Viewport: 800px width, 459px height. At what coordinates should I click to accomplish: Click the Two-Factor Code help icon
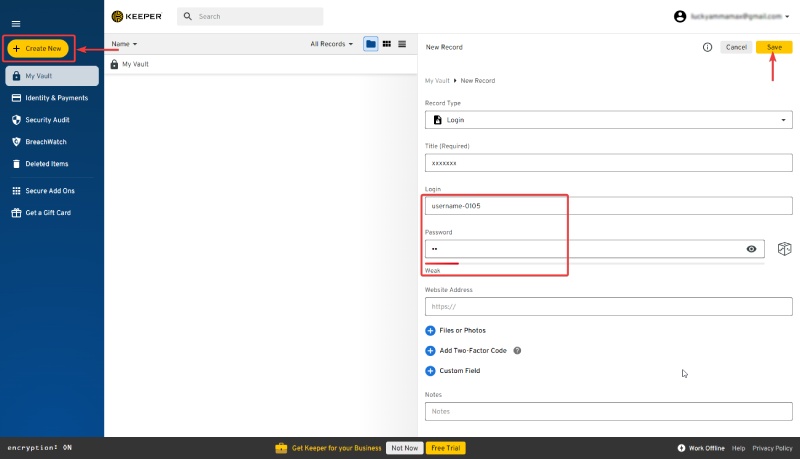(x=517, y=351)
